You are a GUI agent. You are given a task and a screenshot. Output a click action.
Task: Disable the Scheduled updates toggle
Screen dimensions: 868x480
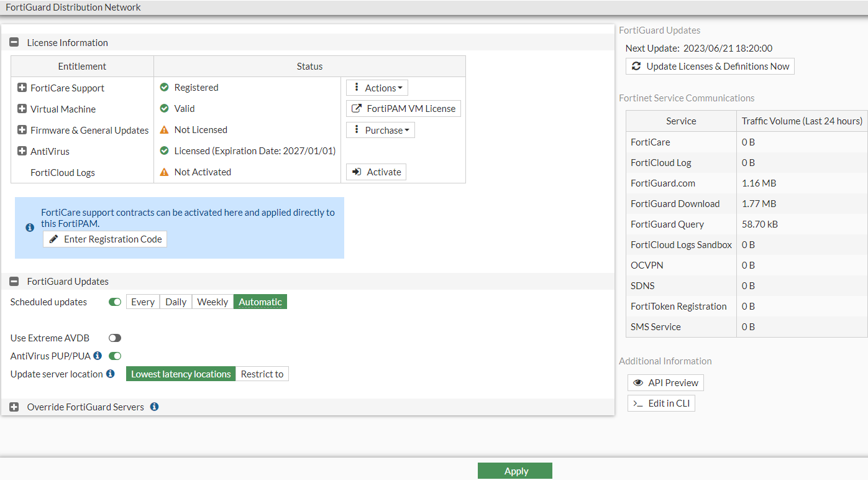[114, 302]
